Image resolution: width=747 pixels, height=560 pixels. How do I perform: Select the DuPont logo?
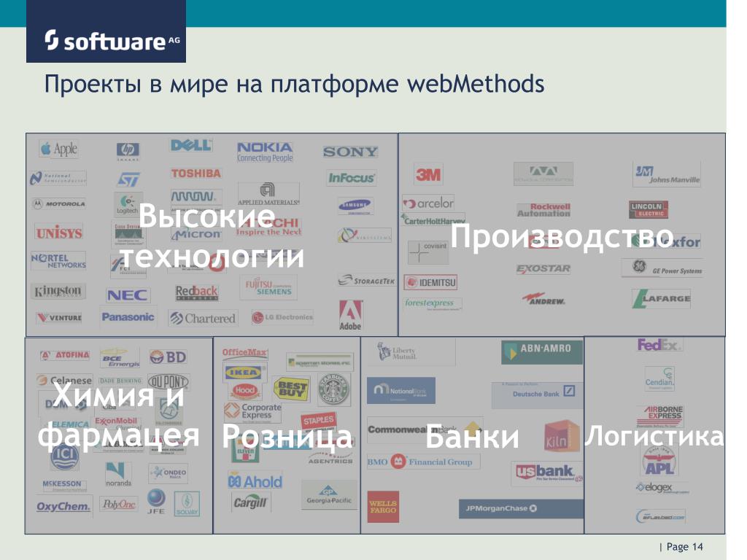pos(169,382)
